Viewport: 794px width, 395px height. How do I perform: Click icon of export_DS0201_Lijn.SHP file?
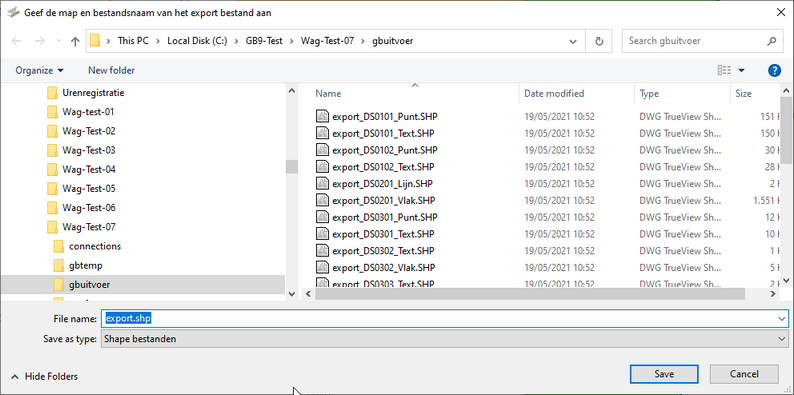click(x=323, y=183)
